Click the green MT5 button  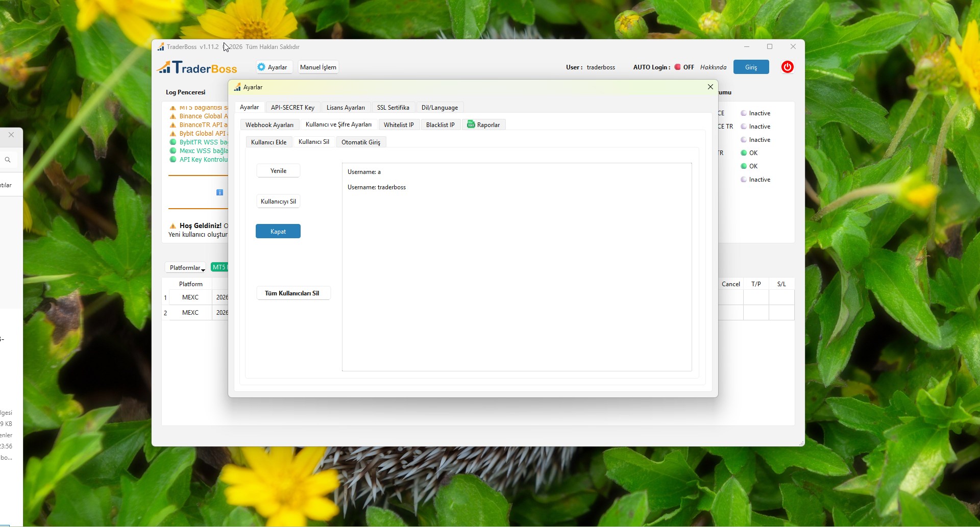point(219,267)
